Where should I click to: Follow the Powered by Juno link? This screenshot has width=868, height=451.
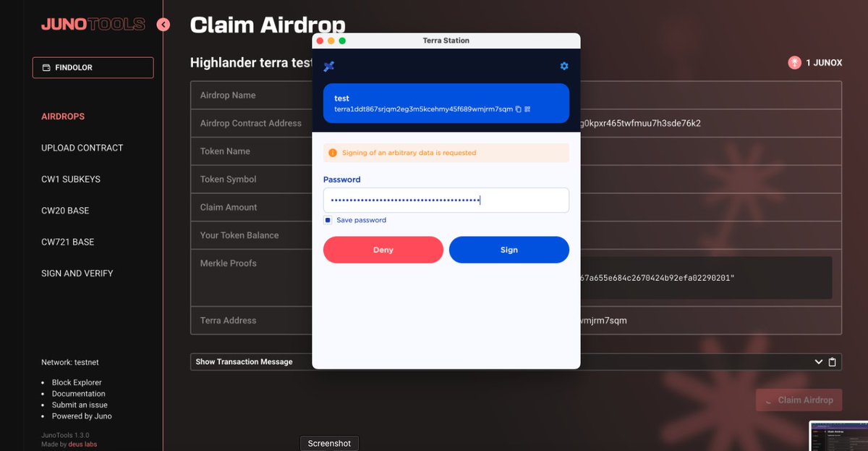[82, 416]
